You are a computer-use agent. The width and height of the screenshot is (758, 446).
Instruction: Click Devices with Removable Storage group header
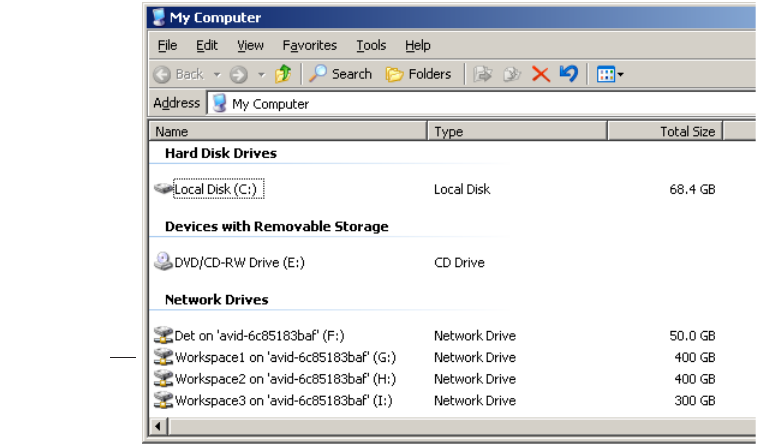(277, 227)
